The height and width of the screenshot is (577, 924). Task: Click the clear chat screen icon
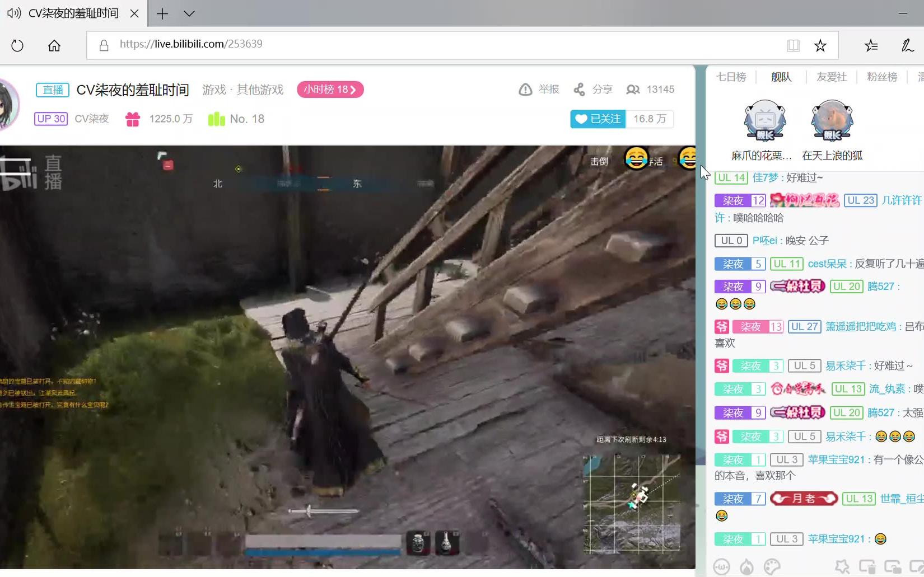867,566
